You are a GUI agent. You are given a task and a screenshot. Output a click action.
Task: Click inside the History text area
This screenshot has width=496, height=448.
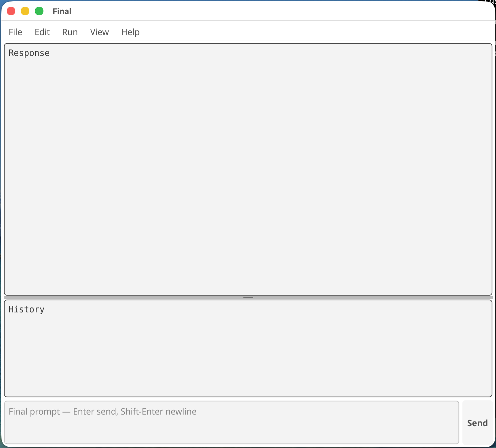click(x=248, y=348)
